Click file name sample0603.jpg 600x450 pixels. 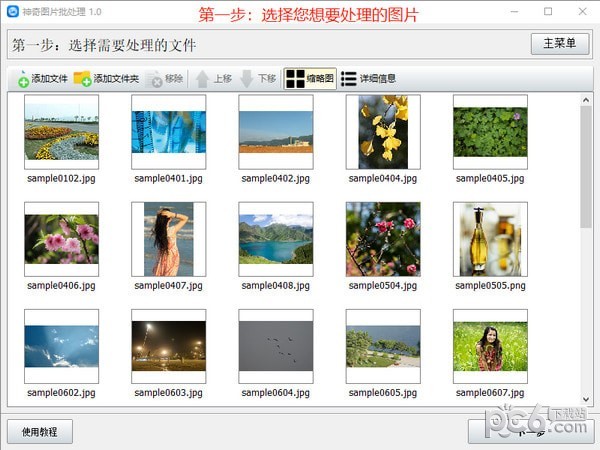[168, 393]
